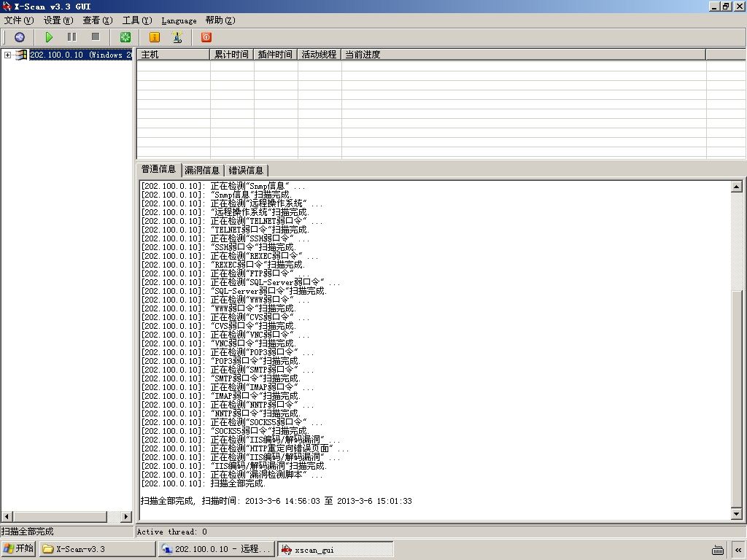Pause the scan from the toolbar
The width and height of the screenshot is (747, 560).
tap(72, 37)
